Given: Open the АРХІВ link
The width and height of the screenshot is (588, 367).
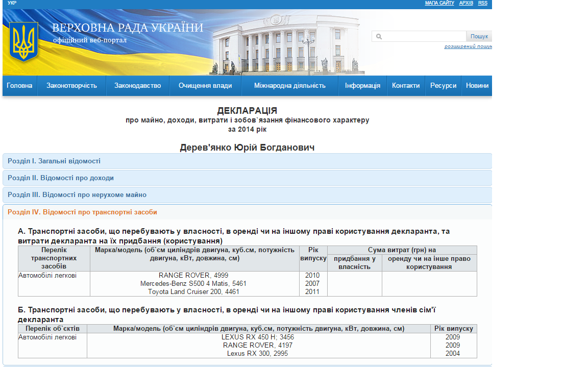Looking at the screenshot, I should pos(466,3).
